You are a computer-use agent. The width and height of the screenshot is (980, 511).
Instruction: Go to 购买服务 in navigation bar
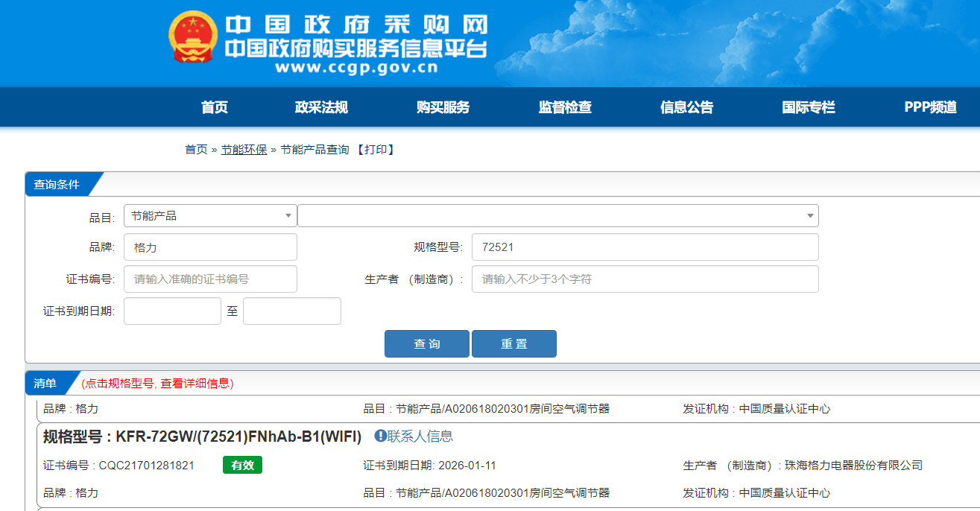[443, 107]
